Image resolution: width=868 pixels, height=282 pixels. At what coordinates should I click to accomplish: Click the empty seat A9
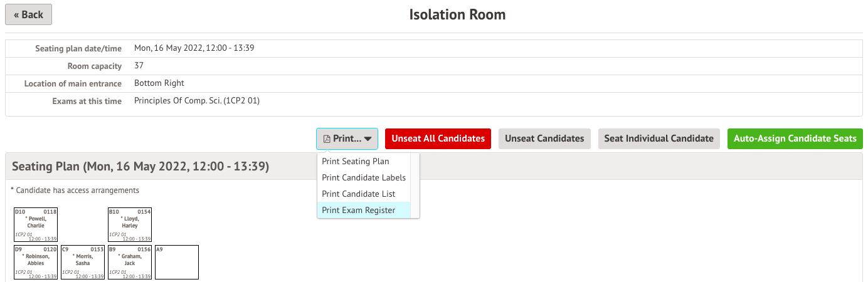pos(177,262)
